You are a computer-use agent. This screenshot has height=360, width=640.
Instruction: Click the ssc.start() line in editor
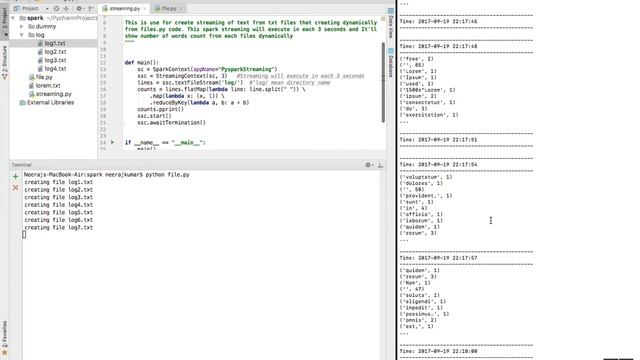pos(154,116)
